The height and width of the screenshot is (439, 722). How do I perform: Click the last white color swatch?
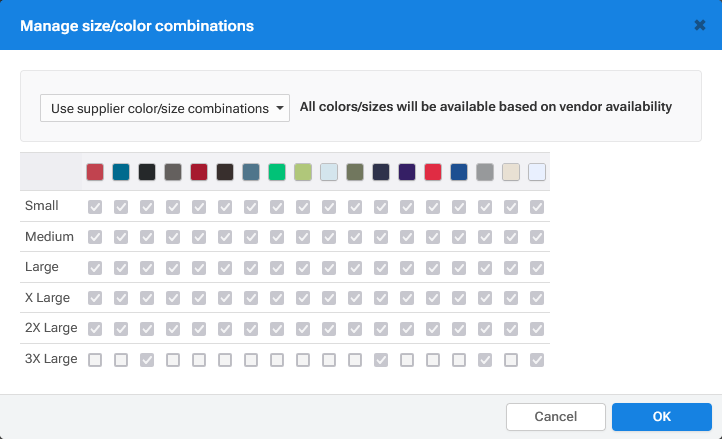pos(537,172)
